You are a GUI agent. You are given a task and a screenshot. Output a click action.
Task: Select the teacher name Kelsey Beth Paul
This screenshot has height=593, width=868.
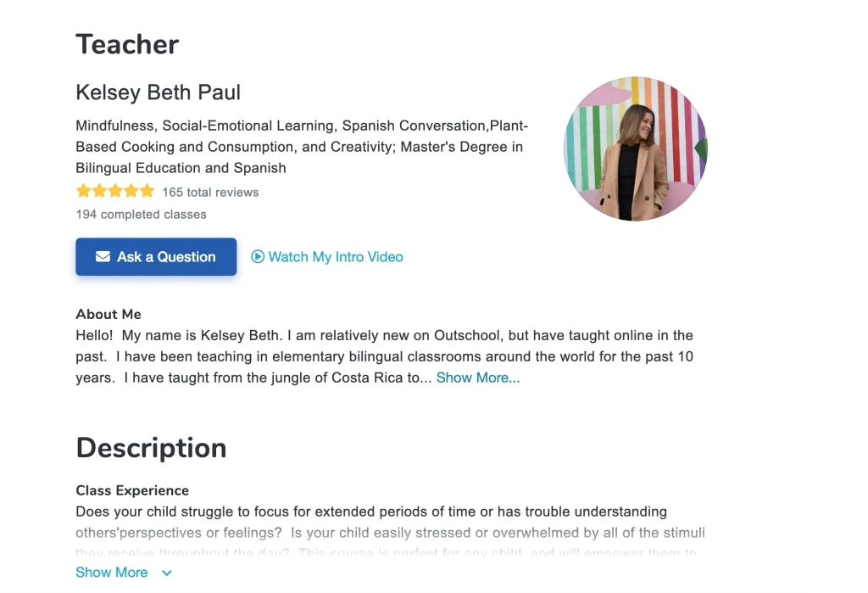point(158,92)
